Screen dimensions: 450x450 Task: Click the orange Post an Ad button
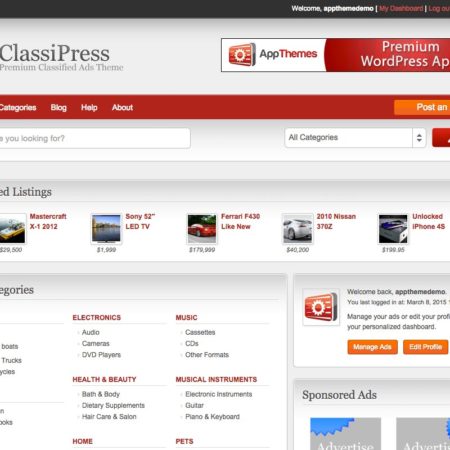click(422, 107)
